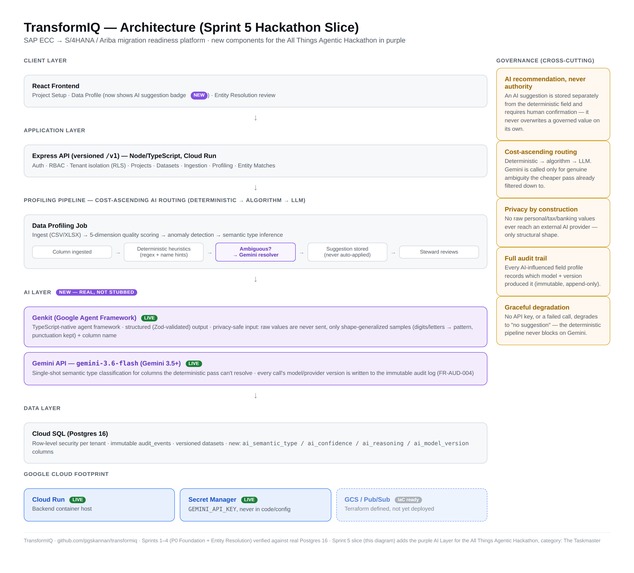Click the no raw personal/tax/banking values paragraph
634x573 pixels.
click(551, 227)
